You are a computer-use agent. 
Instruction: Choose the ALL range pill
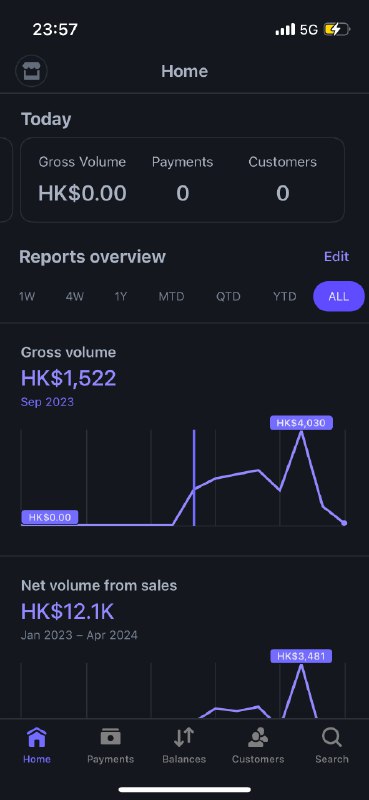coord(339,296)
